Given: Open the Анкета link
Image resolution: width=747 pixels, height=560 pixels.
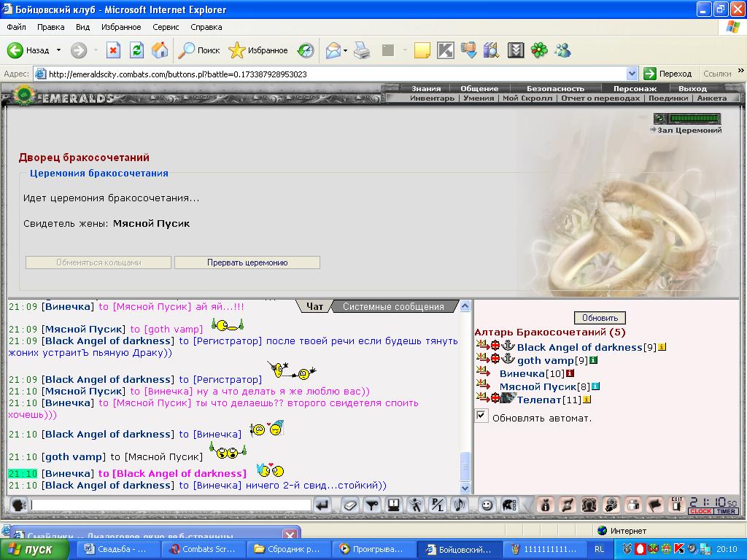Looking at the screenshot, I should [712, 98].
